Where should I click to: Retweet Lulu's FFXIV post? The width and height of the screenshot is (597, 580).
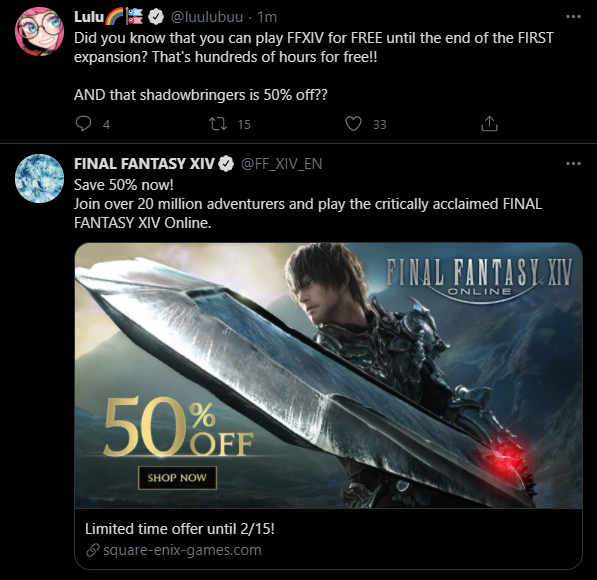click(x=218, y=124)
